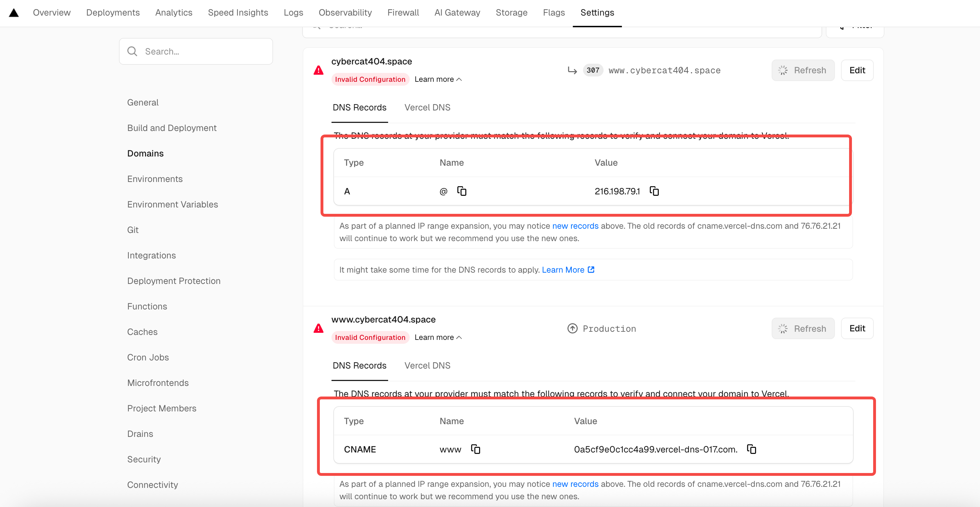Click Invalid Configuration badge under cybercat404.space
This screenshot has width=980, height=507.
pos(370,79)
